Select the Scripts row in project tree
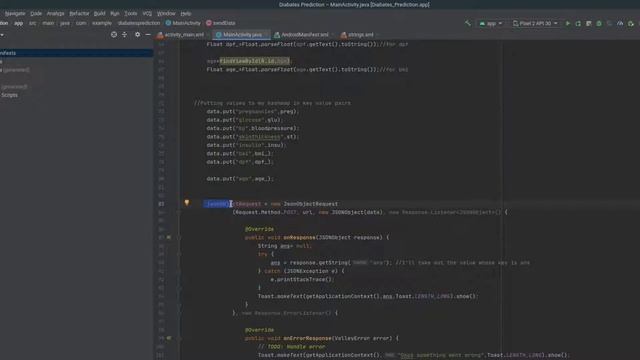The image size is (640, 360). point(9,95)
